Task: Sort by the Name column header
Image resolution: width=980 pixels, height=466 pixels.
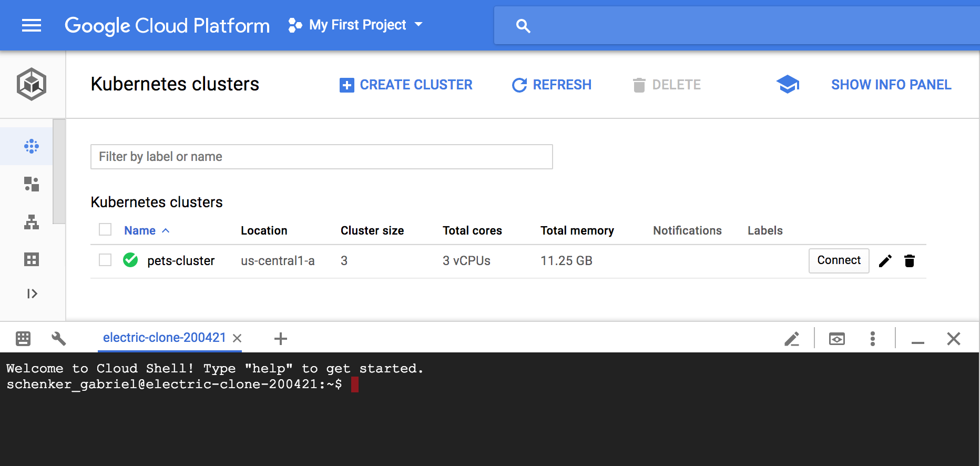Action: pyautogui.click(x=140, y=230)
